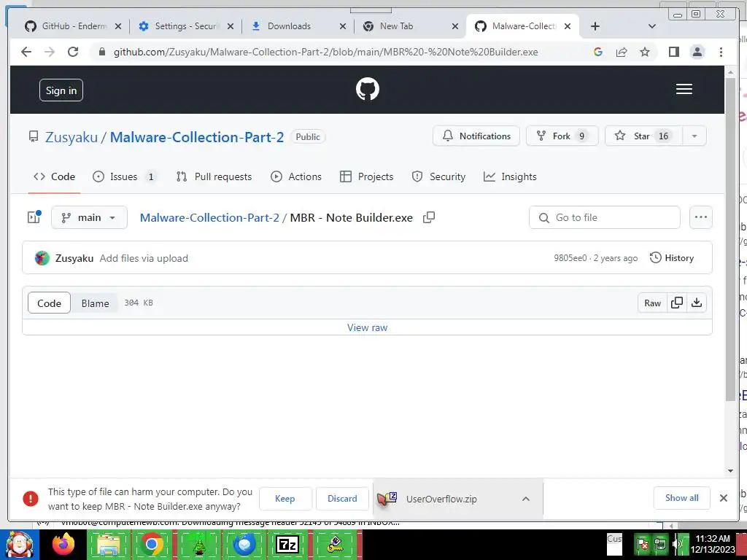Open the Issues tab

click(x=124, y=176)
